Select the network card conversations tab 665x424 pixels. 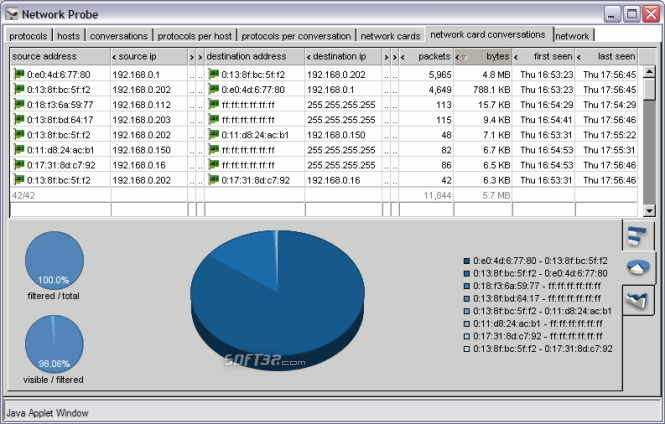488,34
